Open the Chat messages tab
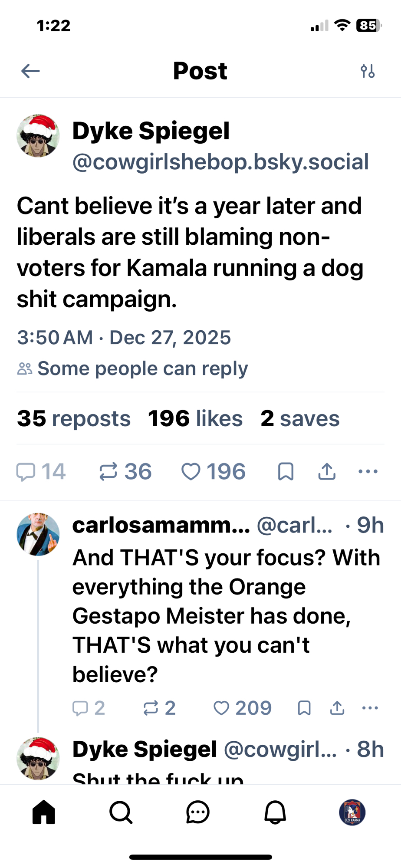401x868 pixels. 198,812
